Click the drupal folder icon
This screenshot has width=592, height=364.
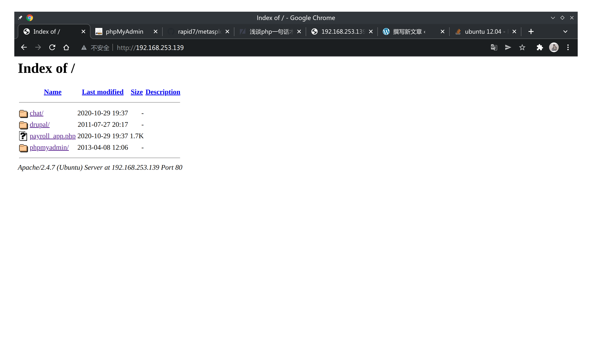pos(23,125)
